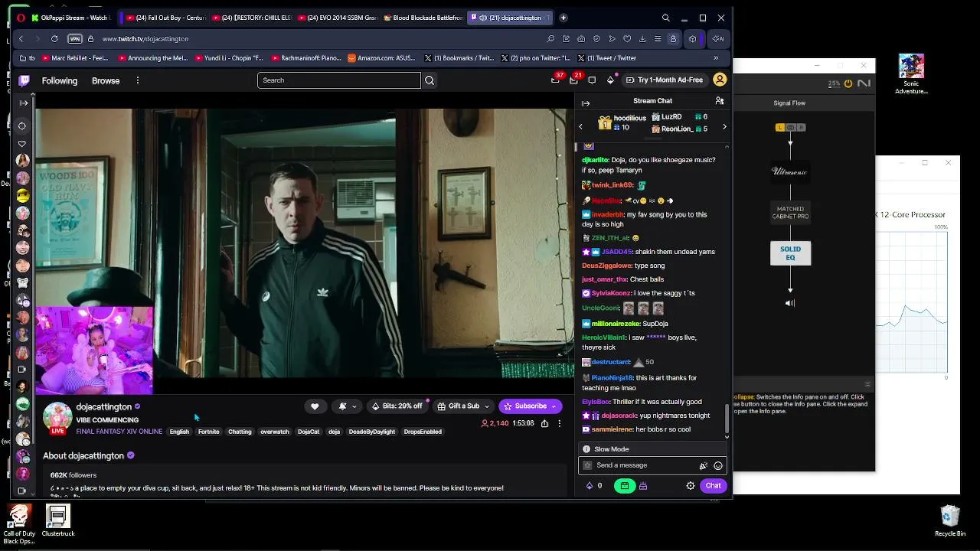Open Twitch notifications inbox with 21 badge

[574, 80]
